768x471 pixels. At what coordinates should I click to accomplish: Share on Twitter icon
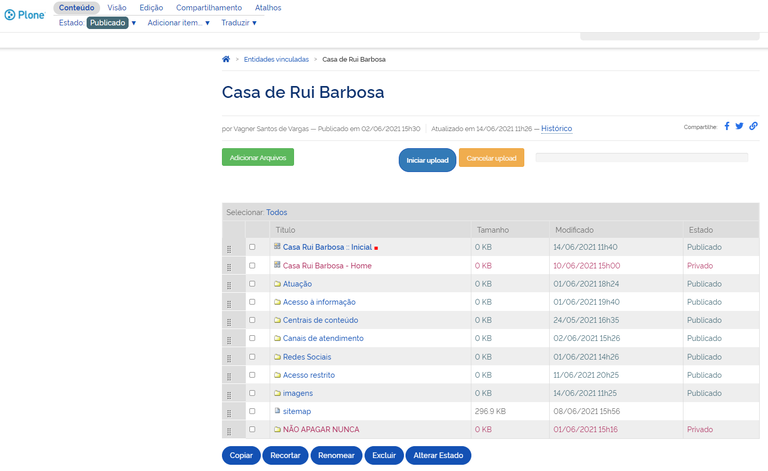[739, 126]
